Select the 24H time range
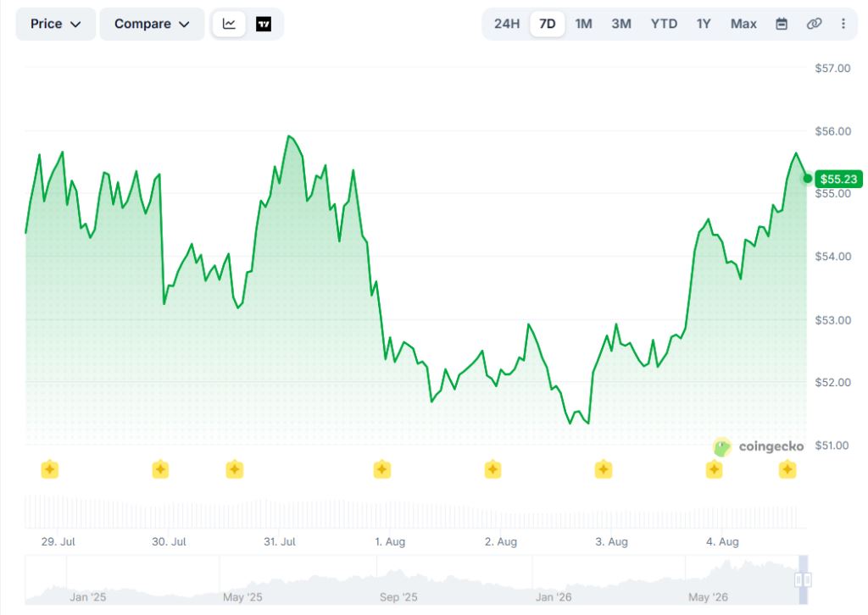 pyautogui.click(x=507, y=24)
